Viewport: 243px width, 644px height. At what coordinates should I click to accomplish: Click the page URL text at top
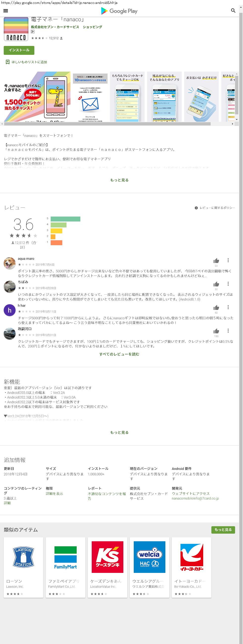click(59, 3)
